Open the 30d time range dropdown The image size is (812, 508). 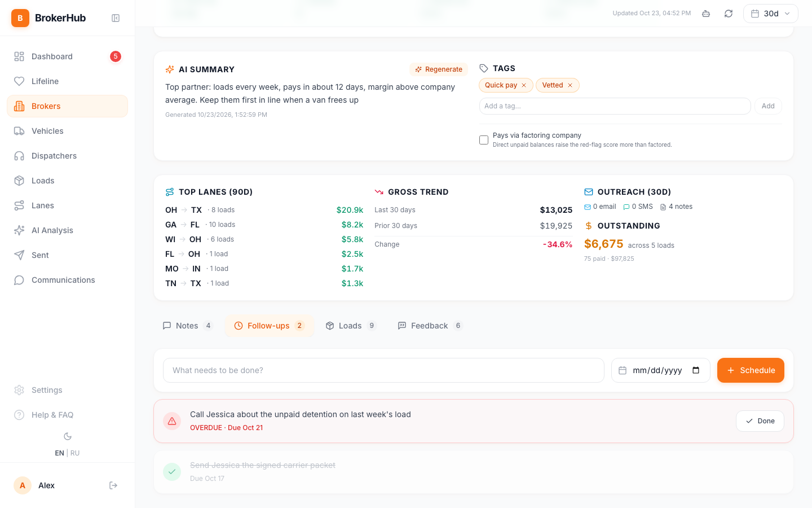[x=771, y=14]
